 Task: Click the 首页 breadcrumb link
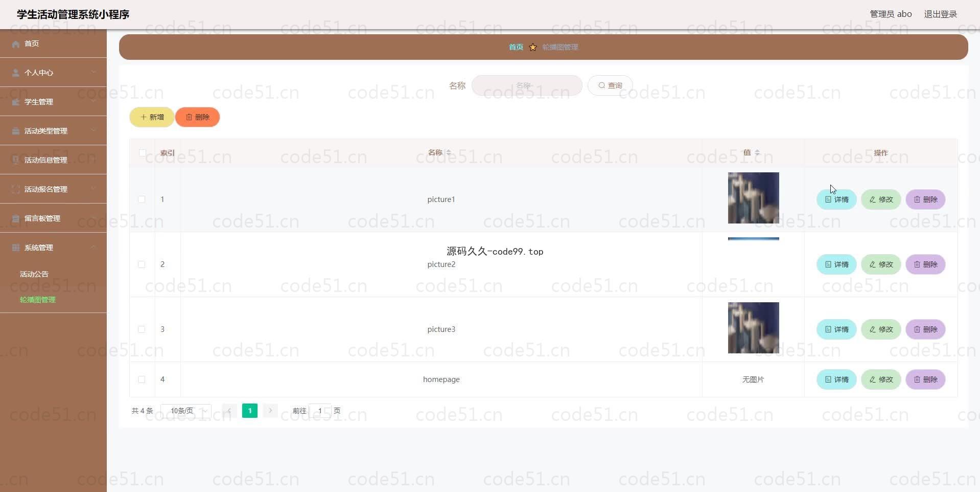pos(516,47)
